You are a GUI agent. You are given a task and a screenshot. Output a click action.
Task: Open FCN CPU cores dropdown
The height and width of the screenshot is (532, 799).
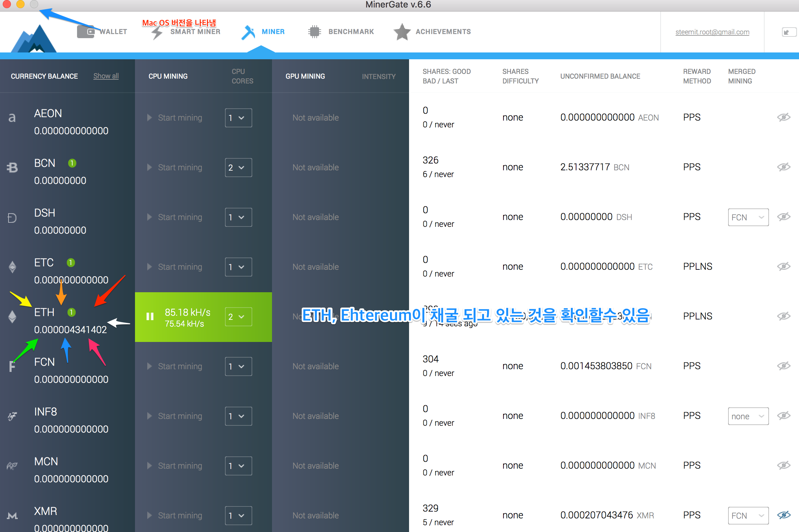click(x=238, y=366)
